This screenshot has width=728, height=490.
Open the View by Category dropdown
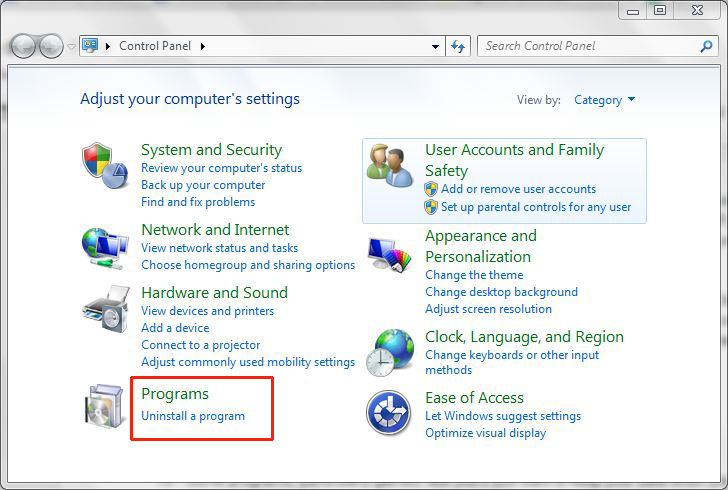pos(604,100)
